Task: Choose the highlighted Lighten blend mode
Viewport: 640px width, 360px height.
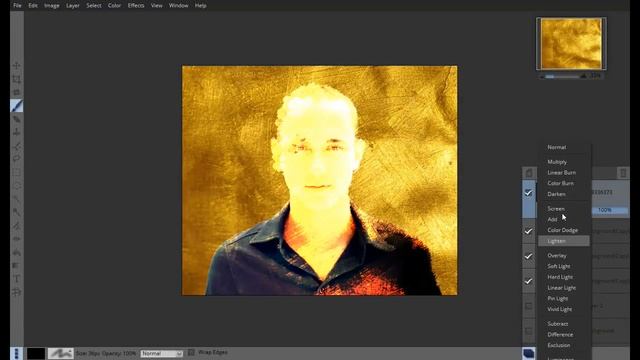Action: pyautogui.click(x=564, y=241)
